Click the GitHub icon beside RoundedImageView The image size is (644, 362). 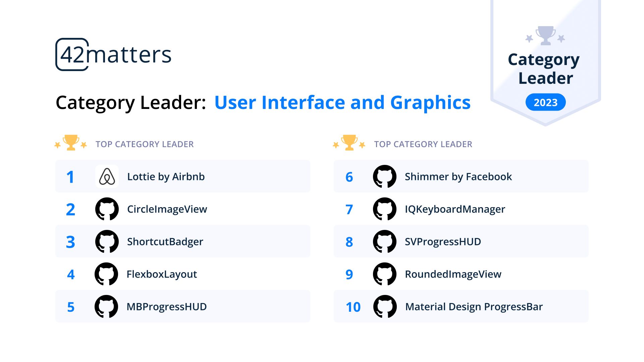click(x=385, y=274)
